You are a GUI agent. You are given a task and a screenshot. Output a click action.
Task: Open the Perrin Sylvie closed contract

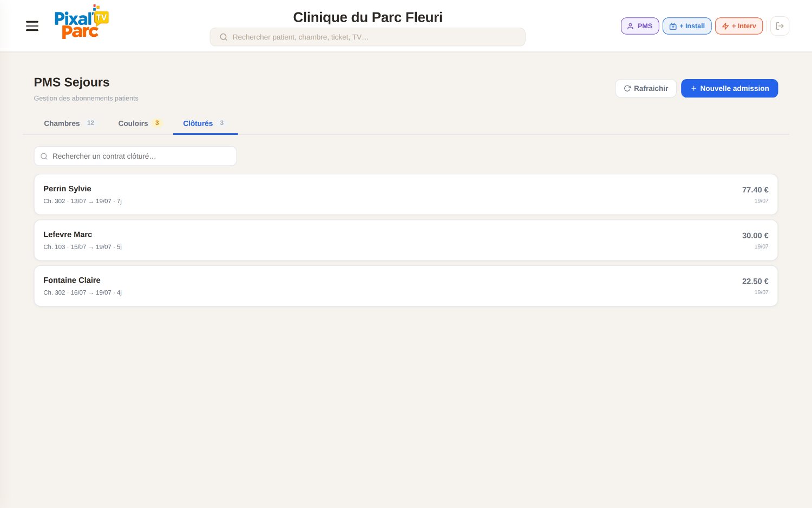[x=406, y=194]
